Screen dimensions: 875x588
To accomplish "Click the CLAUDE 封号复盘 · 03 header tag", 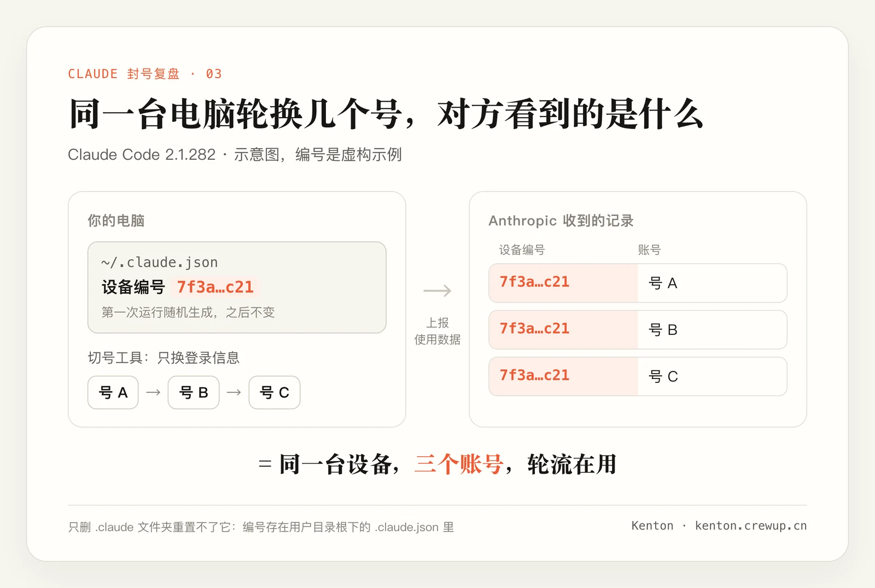I will (x=145, y=74).
